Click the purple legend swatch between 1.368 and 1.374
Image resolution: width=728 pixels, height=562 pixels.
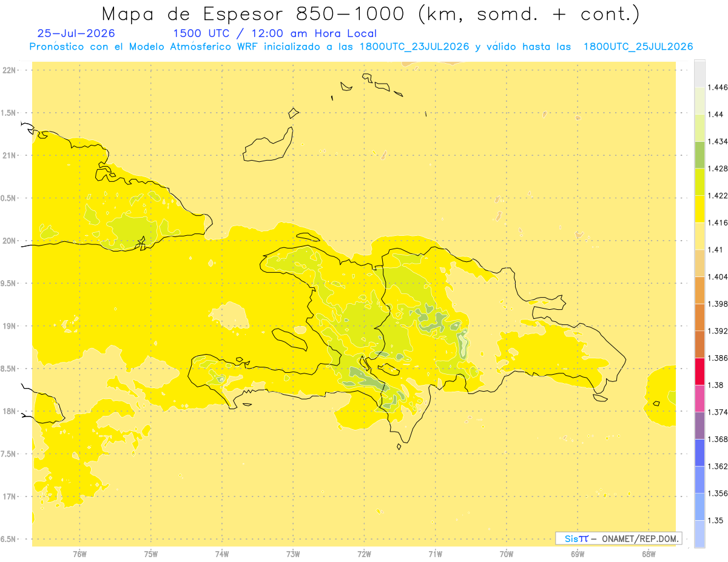pyautogui.click(x=699, y=426)
